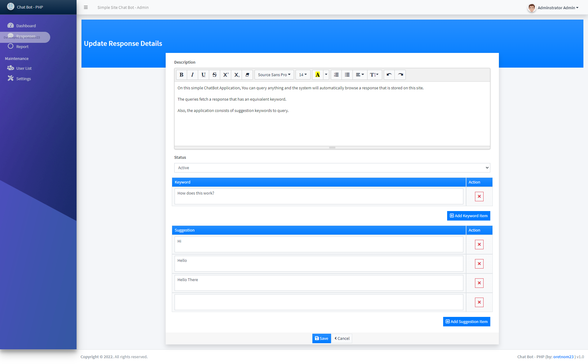Click the Maintenance sidebar heading
This screenshot has width=588, height=364.
17,58
